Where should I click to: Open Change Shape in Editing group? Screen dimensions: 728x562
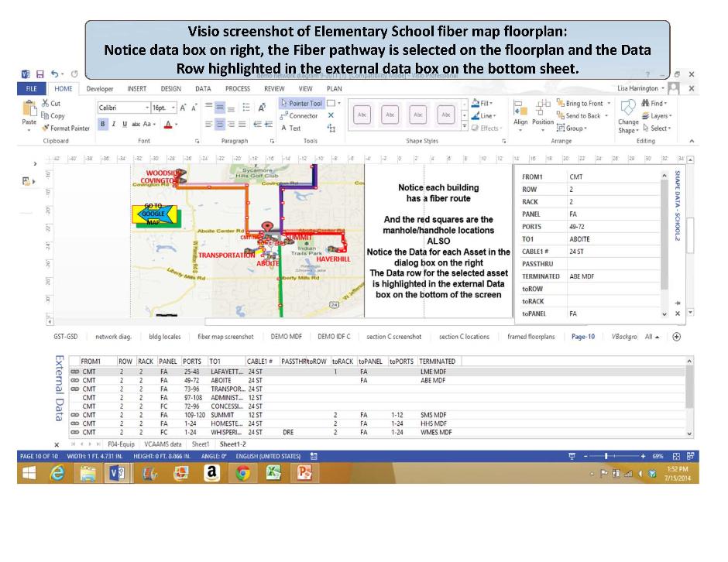coord(628,116)
